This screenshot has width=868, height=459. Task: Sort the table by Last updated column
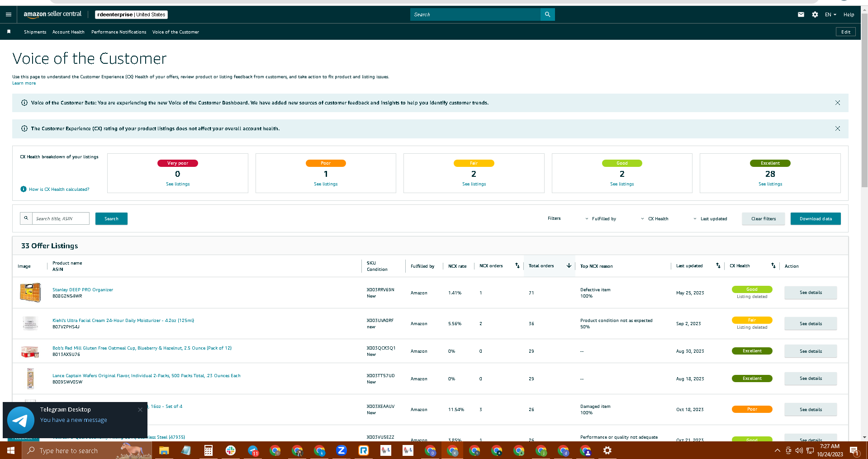pos(718,266)
